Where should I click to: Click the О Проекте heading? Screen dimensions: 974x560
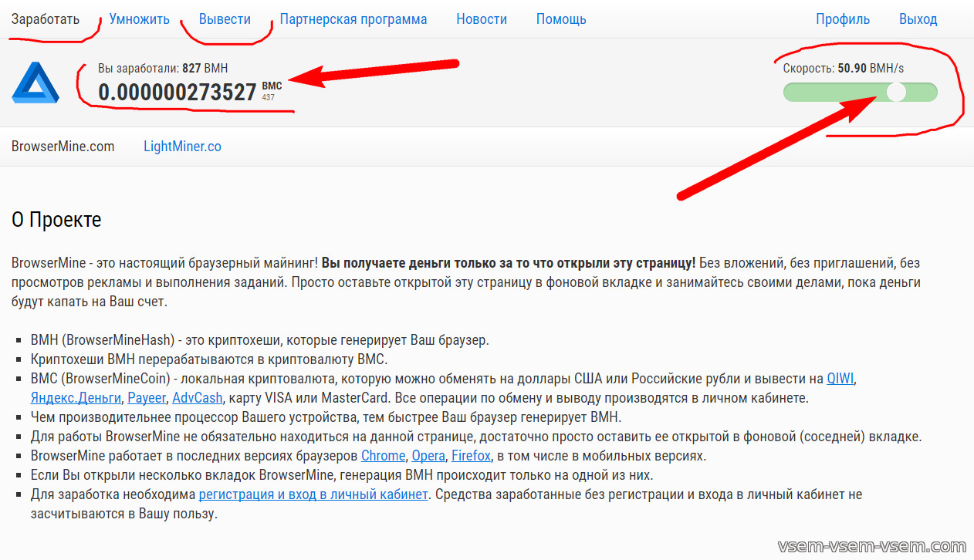pos(56,220)
